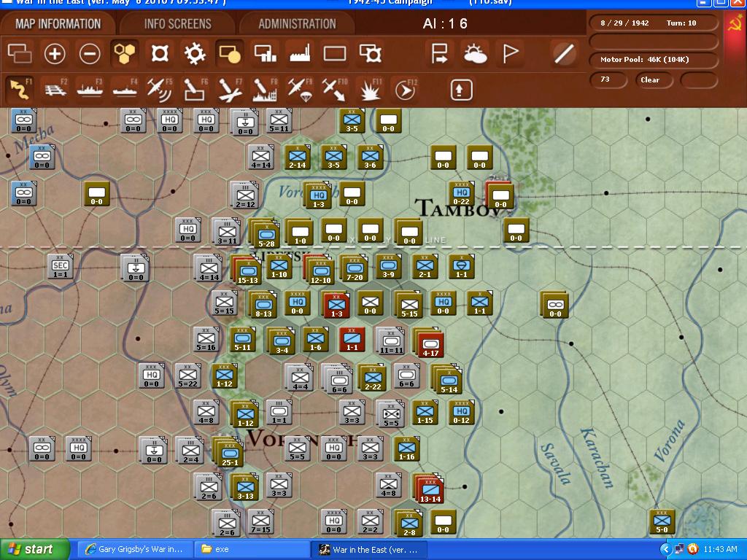
Task: Click the turn date display showing Turn 10
Action: [653, 23]
